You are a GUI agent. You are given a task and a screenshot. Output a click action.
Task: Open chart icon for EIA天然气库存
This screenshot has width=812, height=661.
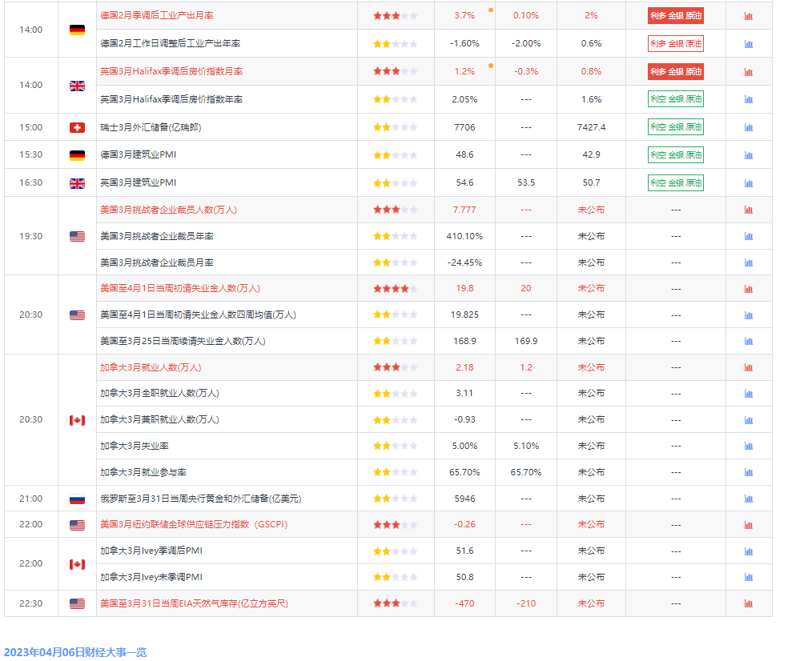click(748, 603)
